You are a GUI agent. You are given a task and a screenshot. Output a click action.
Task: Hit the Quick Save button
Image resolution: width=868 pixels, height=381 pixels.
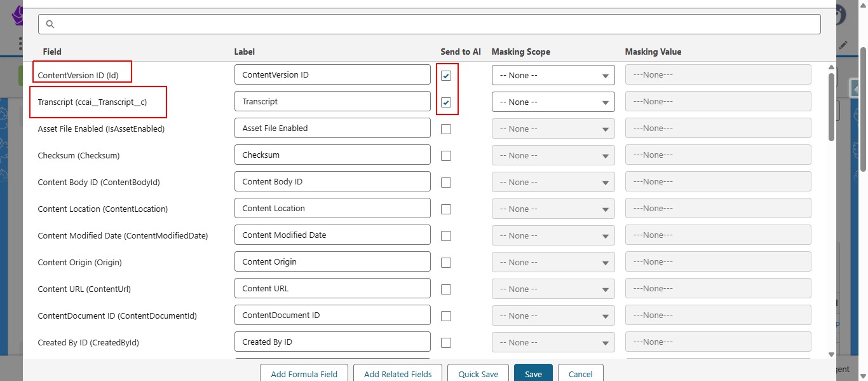pyautogui.click(x=478, y=374)
